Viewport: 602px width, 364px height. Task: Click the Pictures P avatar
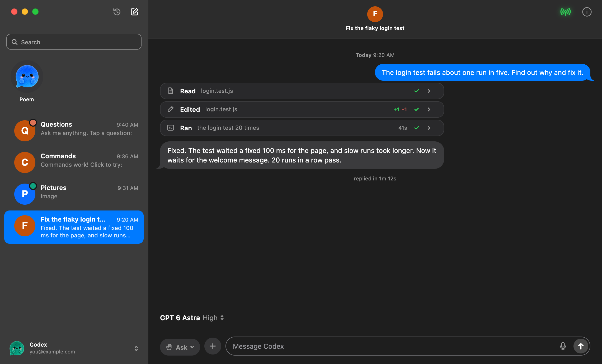(25, 194)
